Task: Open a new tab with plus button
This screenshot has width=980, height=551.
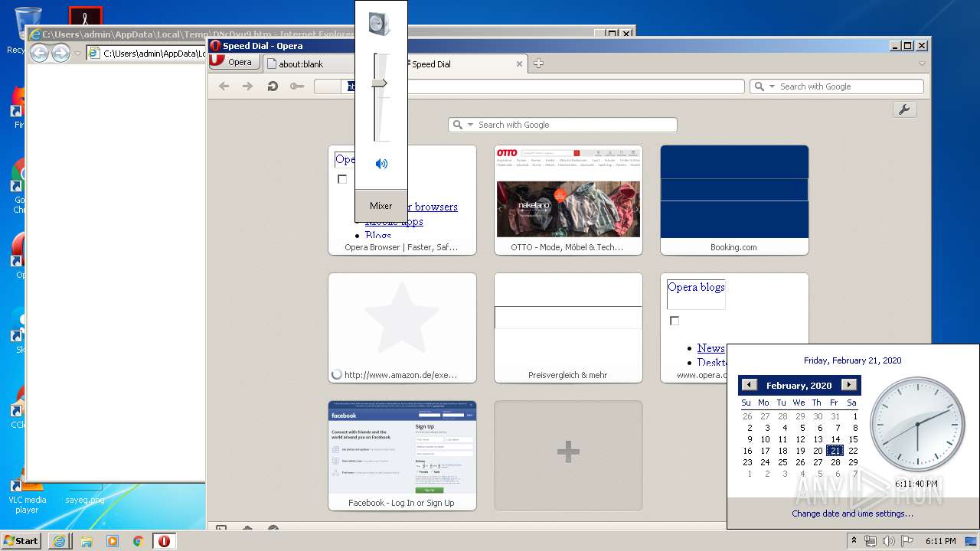Action: click(539, 64)
